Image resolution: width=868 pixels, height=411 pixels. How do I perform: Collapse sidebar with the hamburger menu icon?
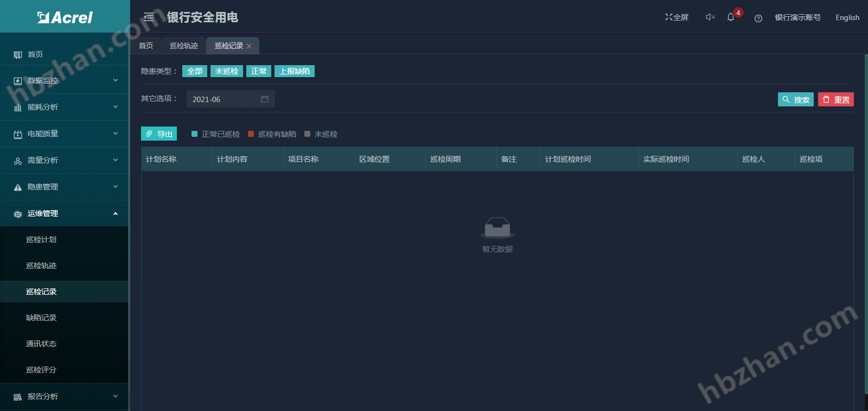coord(149,17)
